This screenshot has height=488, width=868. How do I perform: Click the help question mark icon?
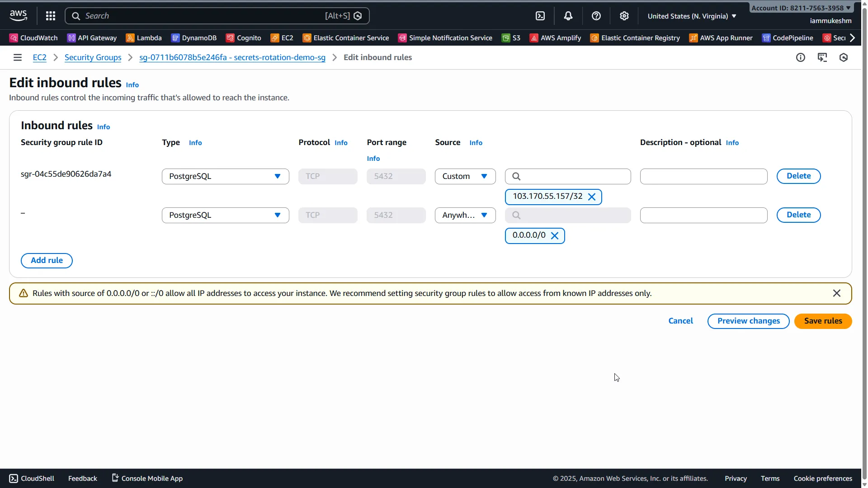596,15
